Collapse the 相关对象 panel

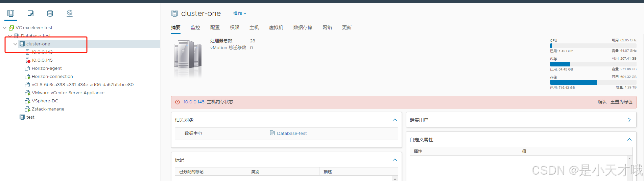395,120
